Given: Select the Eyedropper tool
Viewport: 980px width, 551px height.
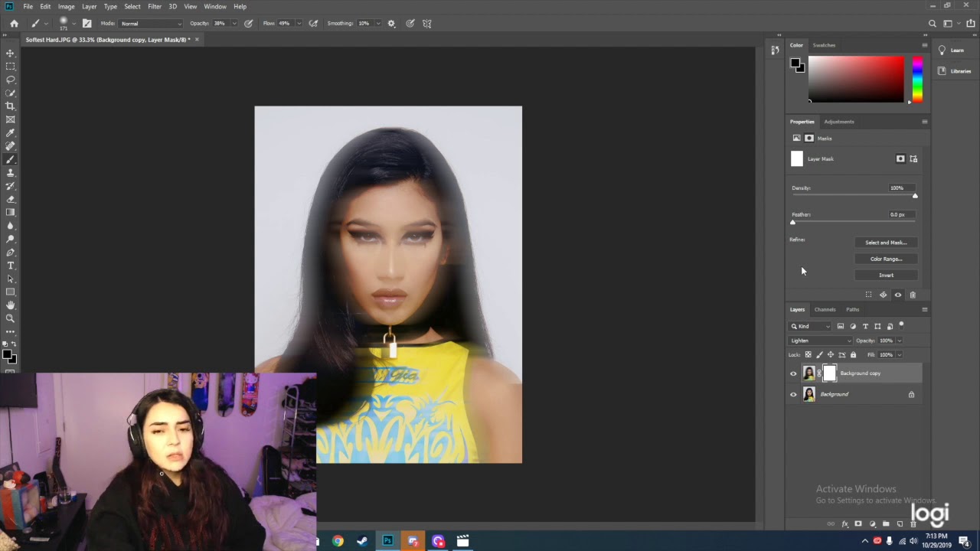Looking at the screenshot, I should tap(11, 133).
